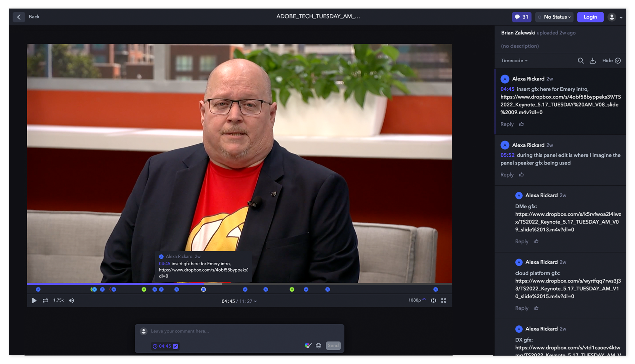This screenshot has width=635, height=364.
Task: Send the comment
Action: [333, 345]
